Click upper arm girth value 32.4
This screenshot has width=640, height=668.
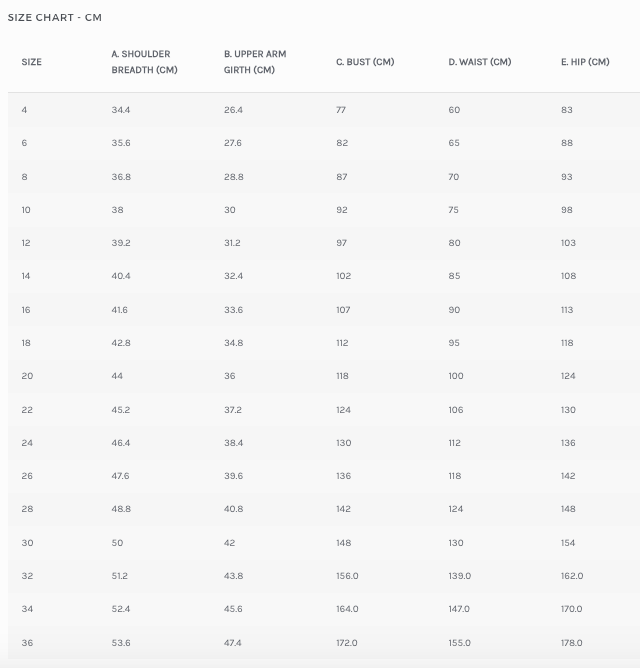234,276
